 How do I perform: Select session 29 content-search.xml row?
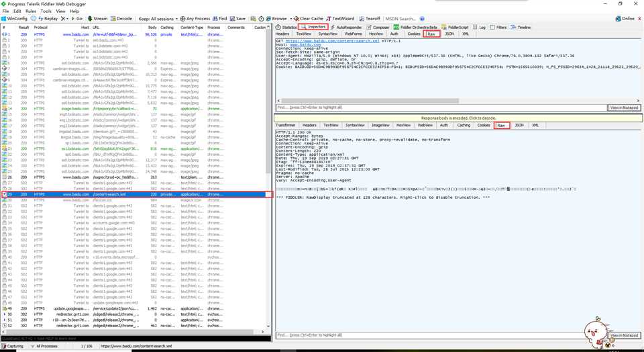pos(136,194)
